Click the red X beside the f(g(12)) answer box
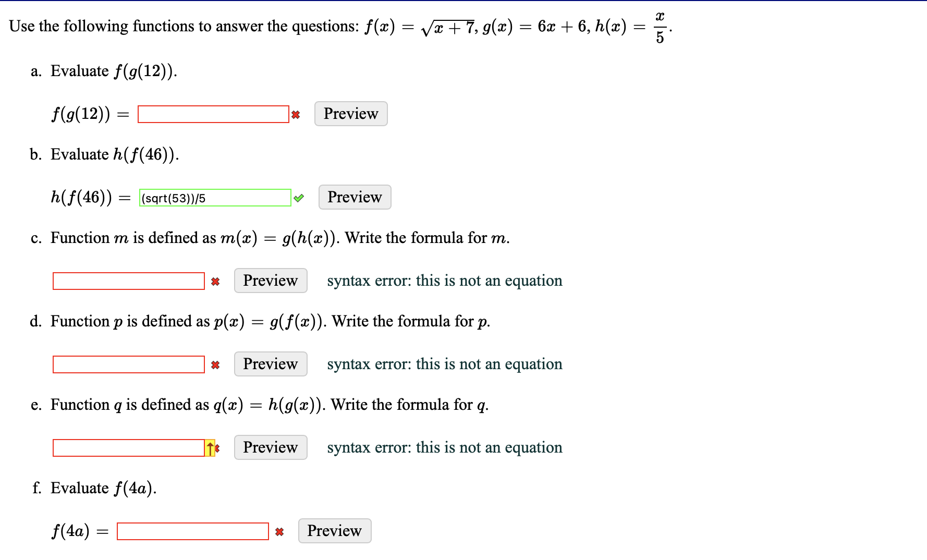This screenshot has height=560, width=927. click(x=296, y=114)
